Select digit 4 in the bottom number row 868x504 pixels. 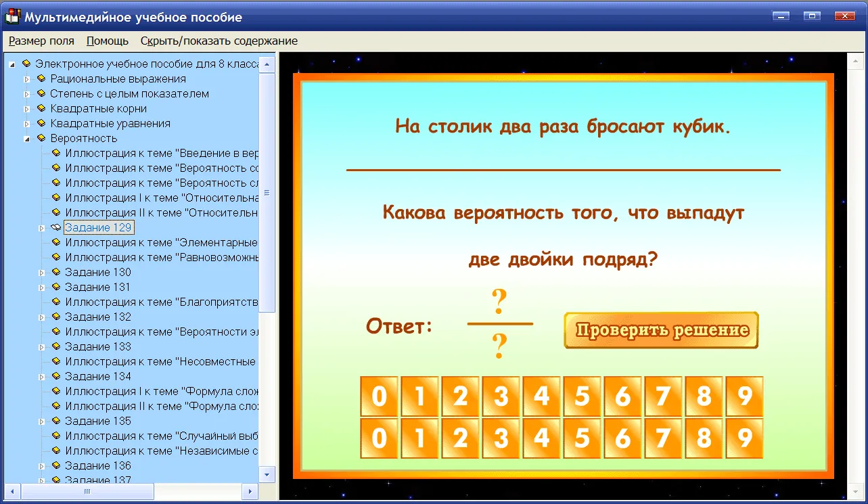tap(541, 438)
